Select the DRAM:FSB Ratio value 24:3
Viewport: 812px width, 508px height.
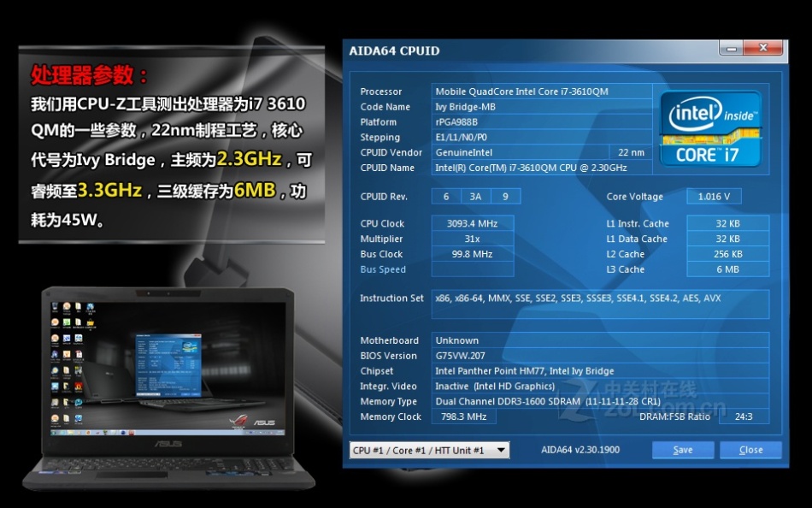click(x=744, y=416)
